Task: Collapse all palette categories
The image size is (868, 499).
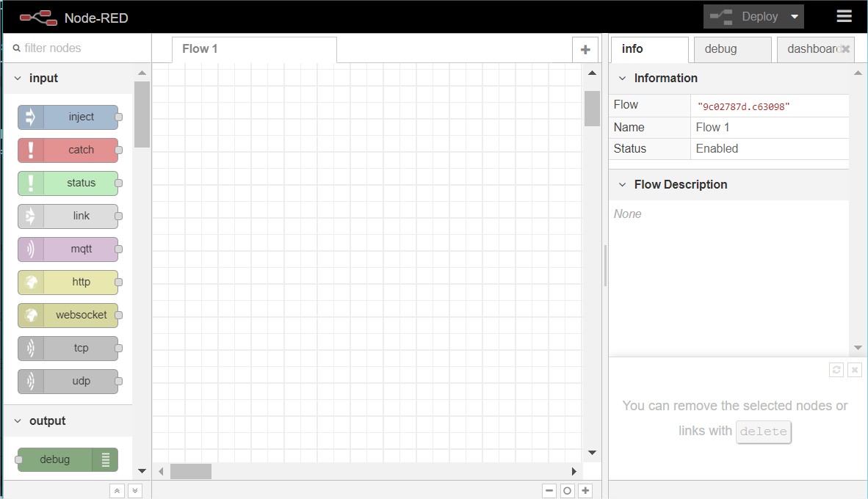Action: tap(117, 491)
